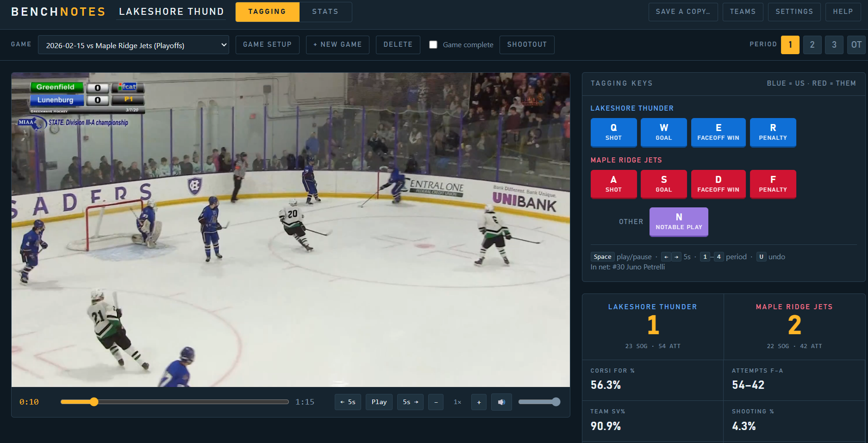Click the Team SV% 90.9% value

(x=606, y=426)
